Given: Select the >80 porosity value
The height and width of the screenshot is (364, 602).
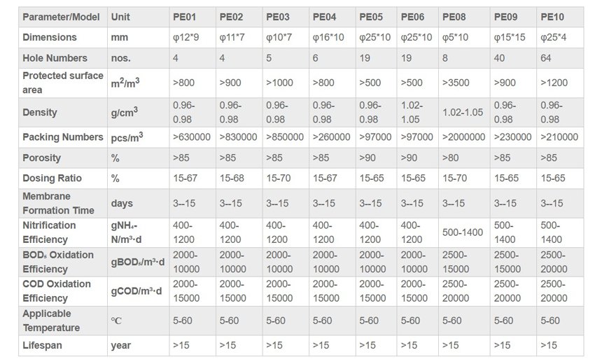Looking at the screenshot, I should (452, 157).
